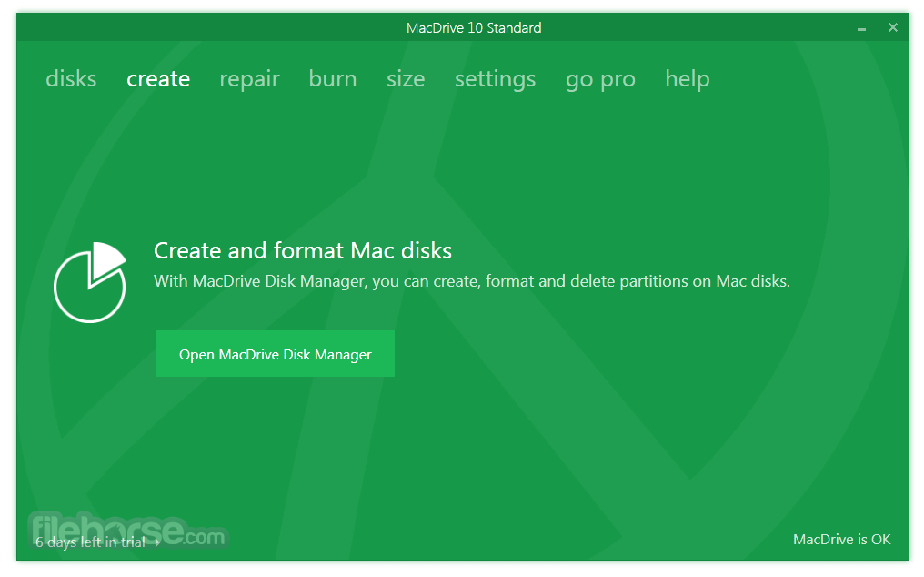Screen dimensions: 924x577
Task: Select the create tab
Action: [158, 78]
